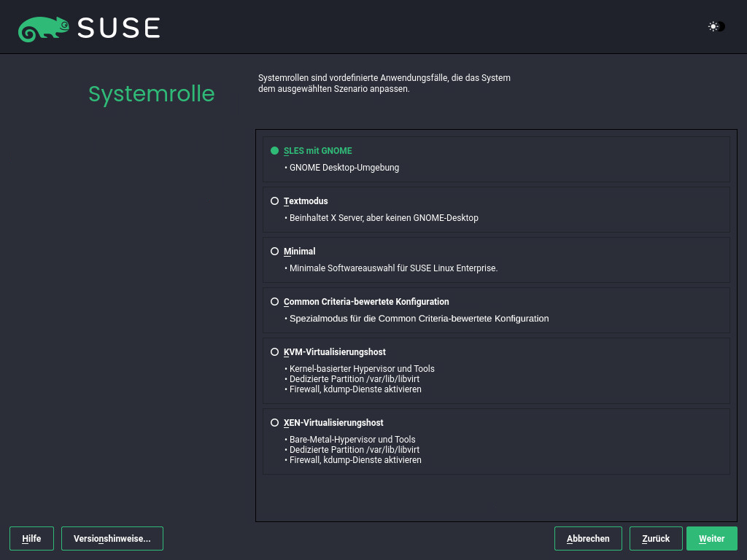Go back with the Zurück button
The width and height of the screenshot is (747, 560).
tap(656, 539)
